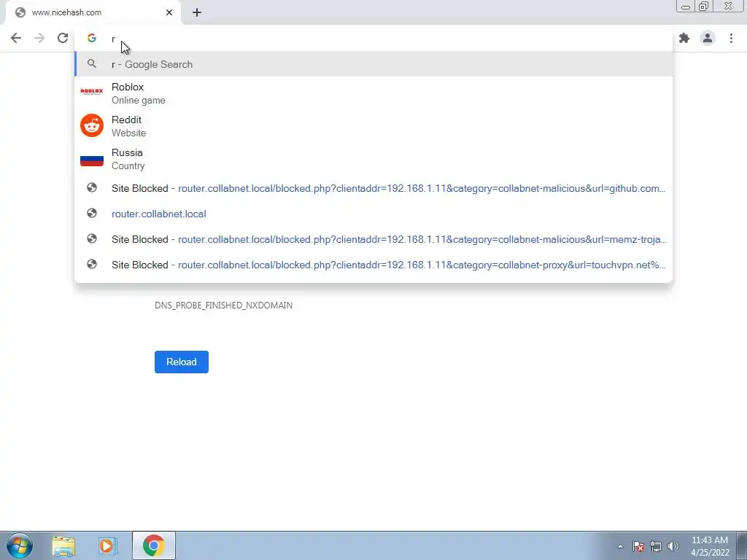Click the Google icon in address bar
Screen dimensions: 747x560
[x=92, y=38]
